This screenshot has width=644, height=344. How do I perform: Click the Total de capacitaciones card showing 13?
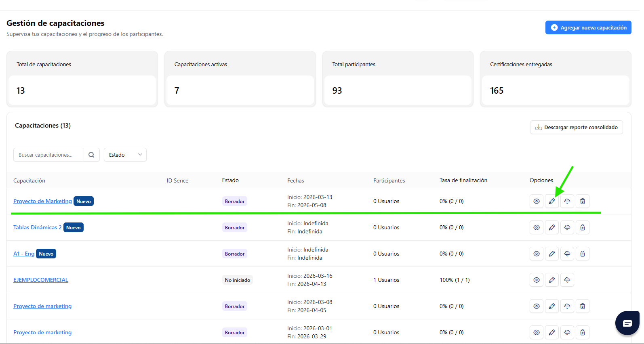[x=82, y=79]
